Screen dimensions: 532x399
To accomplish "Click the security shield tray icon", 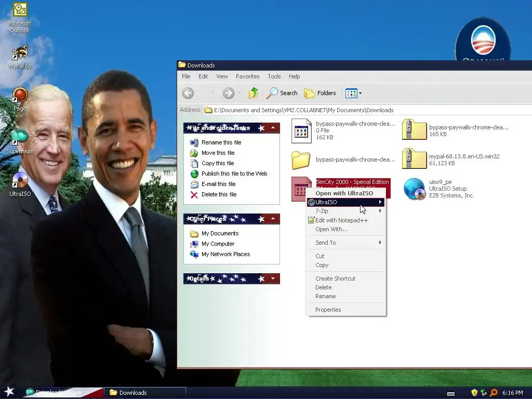I will (x=474, y=393).
